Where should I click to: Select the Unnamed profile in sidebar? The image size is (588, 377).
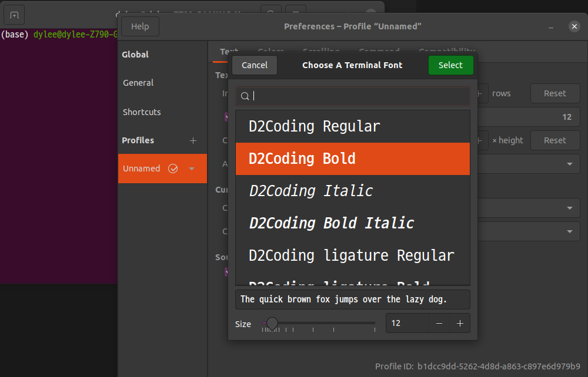pos(162,169)
